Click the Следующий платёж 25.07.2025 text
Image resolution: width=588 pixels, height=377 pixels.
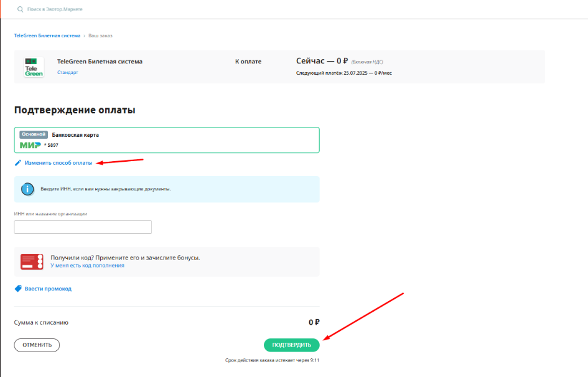coord(344,73)
